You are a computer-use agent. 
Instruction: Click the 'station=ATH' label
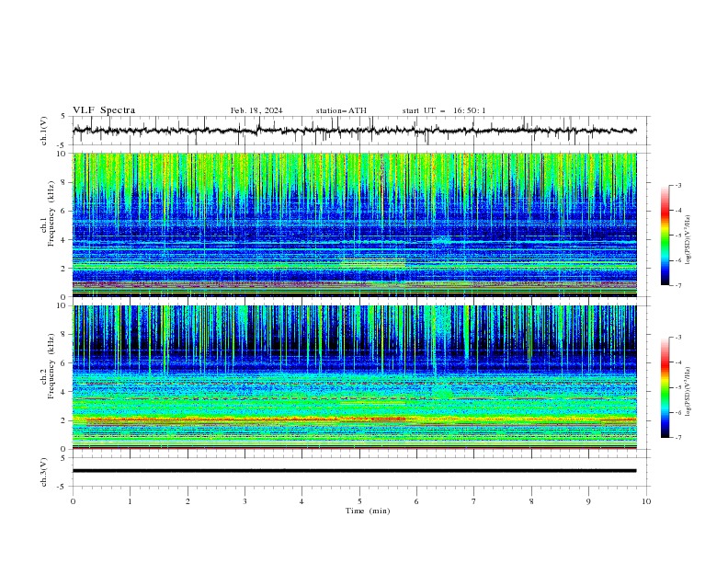click(x=341, y=110)
